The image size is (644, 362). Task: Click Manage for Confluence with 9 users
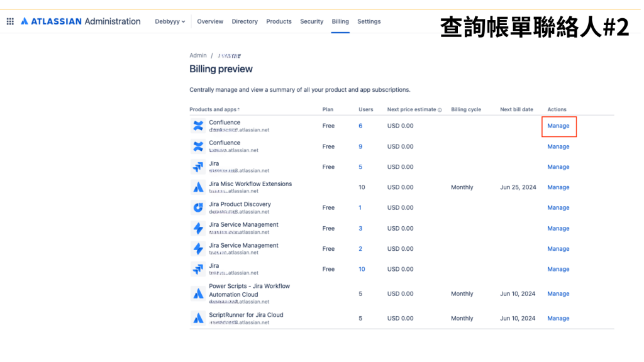click(x=558, y=146)
